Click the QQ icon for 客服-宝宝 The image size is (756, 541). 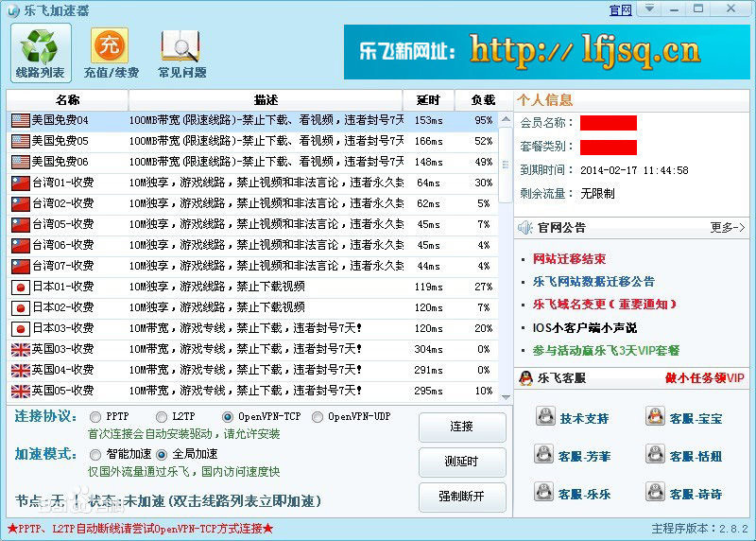click(x=655, y=415)
